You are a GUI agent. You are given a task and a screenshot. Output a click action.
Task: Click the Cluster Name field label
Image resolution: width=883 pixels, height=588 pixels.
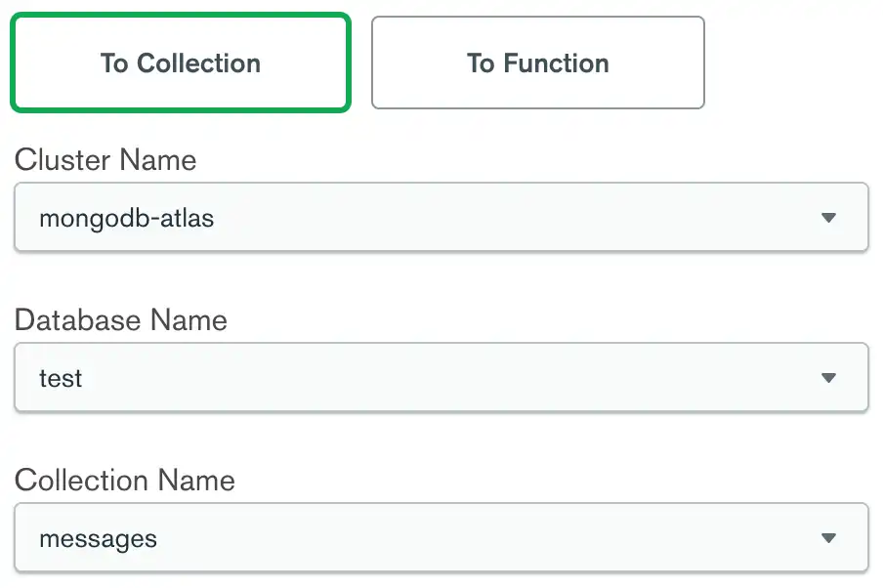coord(105,159)
